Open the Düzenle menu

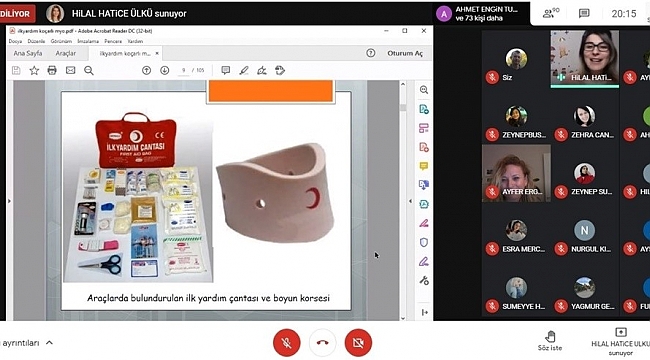click(x=36, y=41)
